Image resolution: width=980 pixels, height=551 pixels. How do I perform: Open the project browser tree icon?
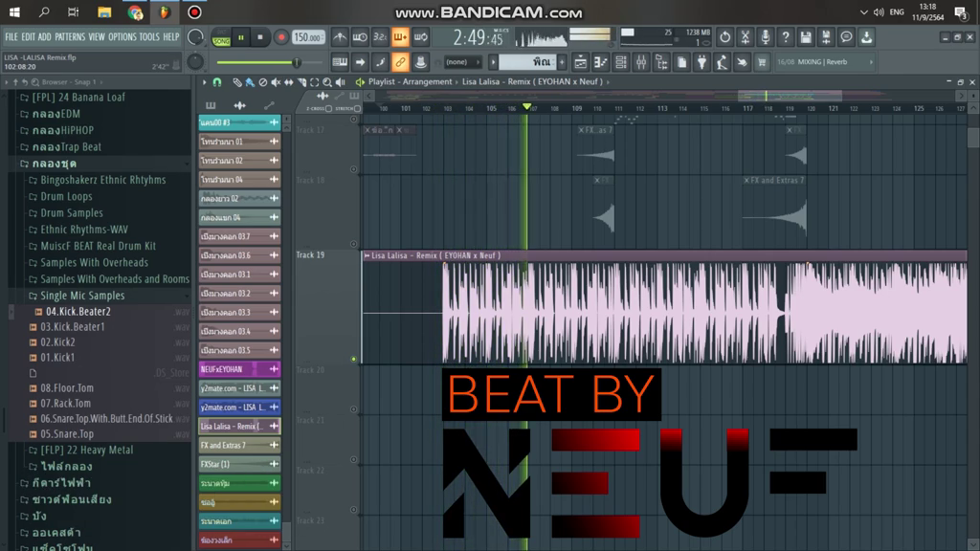coord(661,62)
